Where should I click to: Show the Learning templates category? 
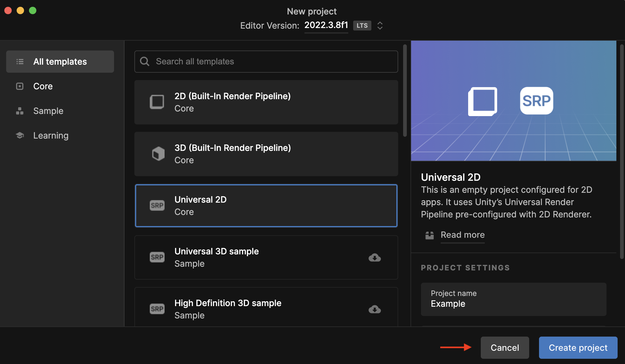(51, 135)
